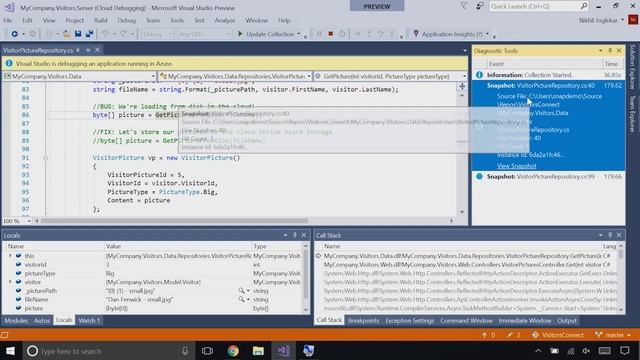Open Diagnostic Tools window options dropdown

[600, 51]
